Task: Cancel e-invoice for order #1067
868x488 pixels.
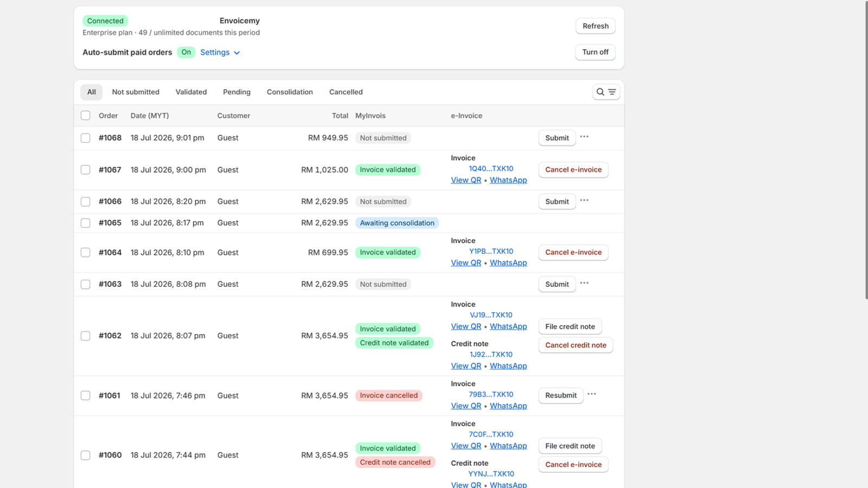Action: pos(573,170)
